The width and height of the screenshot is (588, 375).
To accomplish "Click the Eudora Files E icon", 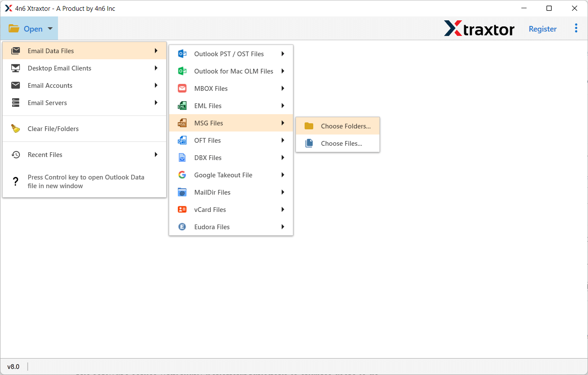I will click(x=182, y=227).
